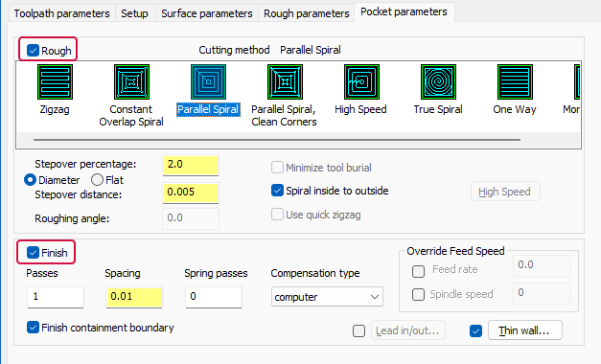Choose the Constant Overlap Spiral icon
The width and height of the screenshot is (601, 364).
[131, 82]
